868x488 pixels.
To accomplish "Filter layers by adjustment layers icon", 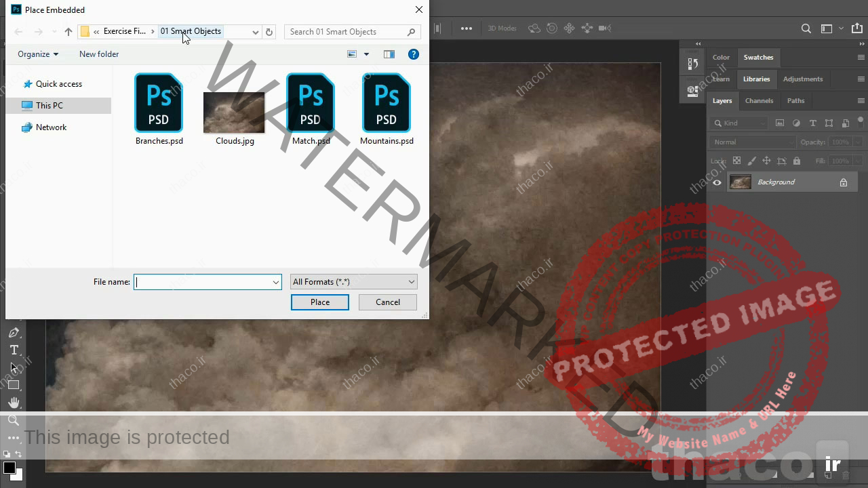I will [796, 123].
